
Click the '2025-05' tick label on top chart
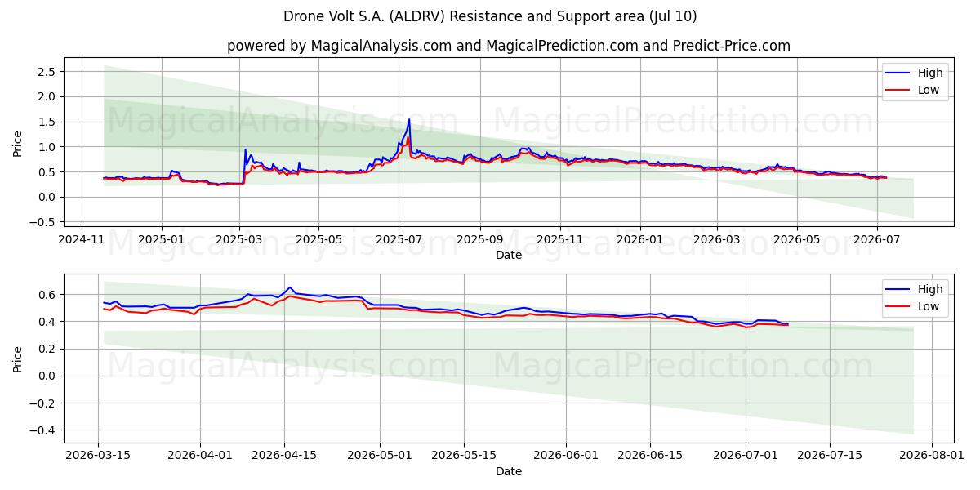(318, 239)
